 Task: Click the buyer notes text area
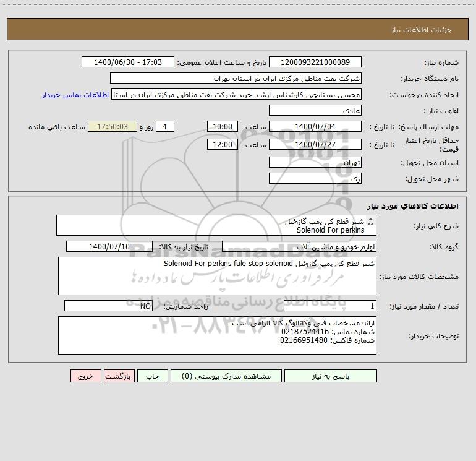tap(217, 335)
